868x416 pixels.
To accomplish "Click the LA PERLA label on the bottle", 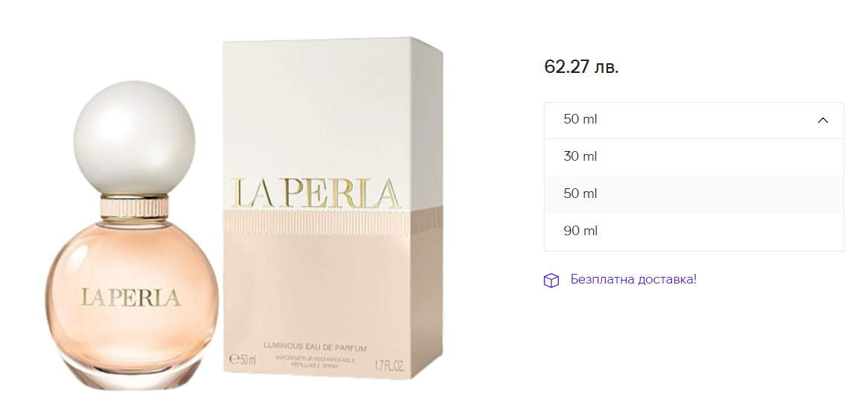I will (131, 297).
